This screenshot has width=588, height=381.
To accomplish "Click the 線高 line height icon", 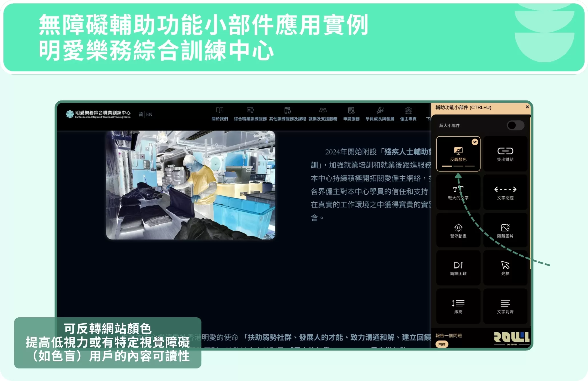I will pyautogui.click(x=458, y=303).
